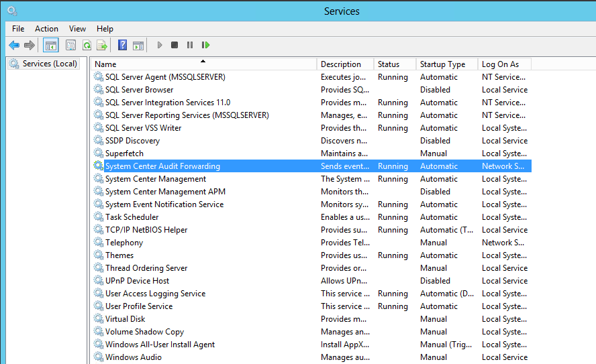Click Running status of Themes service
The width and height of the screenshot is (596, 364).
[393, 255]
